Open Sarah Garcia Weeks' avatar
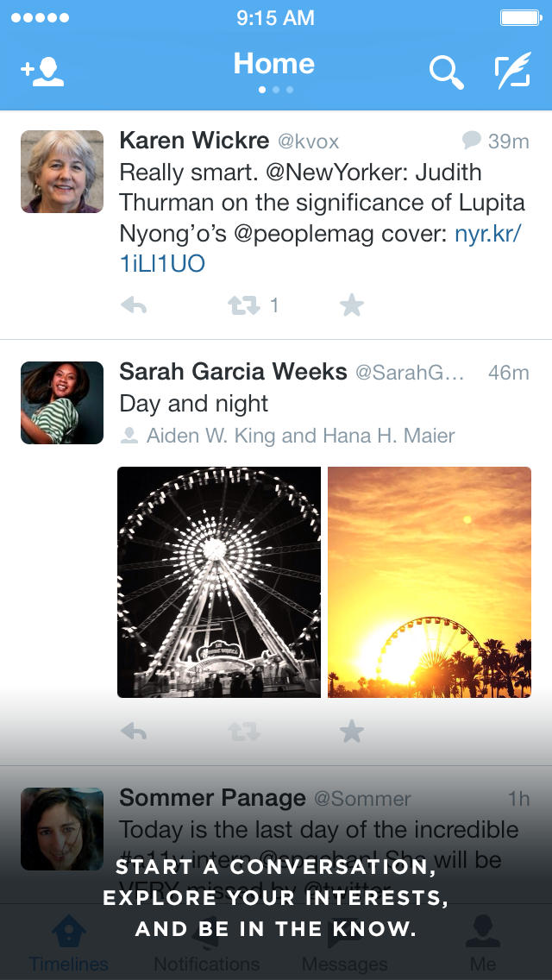 [62, 403]
